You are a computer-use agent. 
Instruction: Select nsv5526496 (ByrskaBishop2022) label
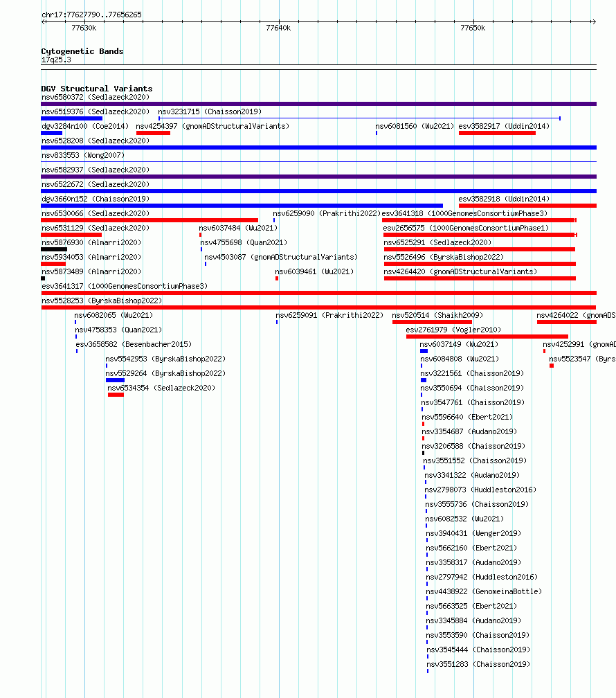pyautogui.click(x=444, y=258)
